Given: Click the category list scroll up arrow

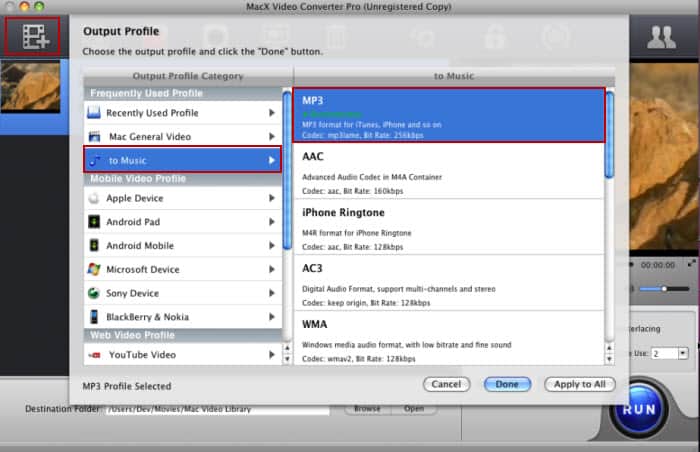Looking at the screenshot, I should point(287,348).
